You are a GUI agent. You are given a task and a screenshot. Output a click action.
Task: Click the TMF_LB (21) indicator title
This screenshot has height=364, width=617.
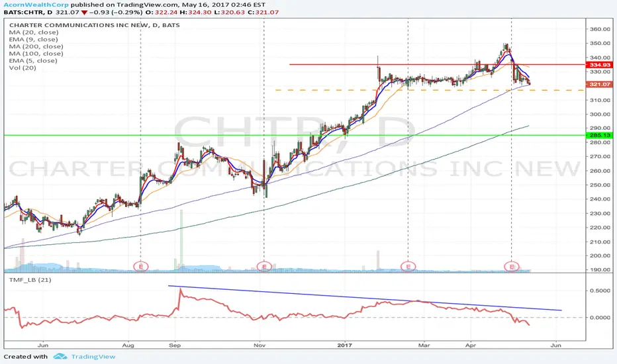[x=30, y=280]
